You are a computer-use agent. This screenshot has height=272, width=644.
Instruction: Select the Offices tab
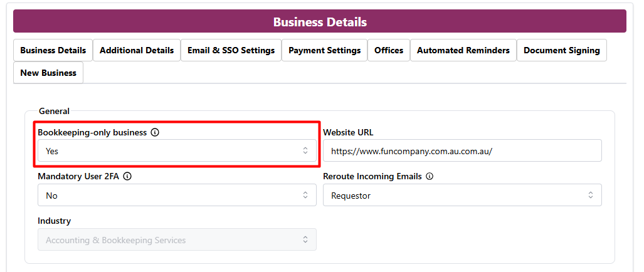point(389,50)
